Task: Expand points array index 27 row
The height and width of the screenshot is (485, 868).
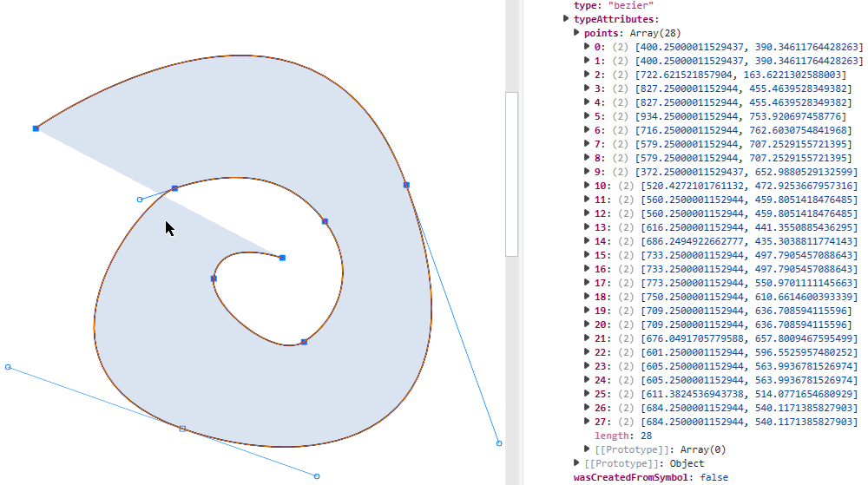Action: coord(587,422)
